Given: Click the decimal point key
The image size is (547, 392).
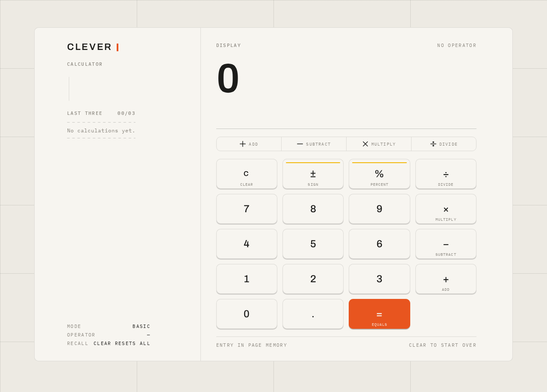Looking at the screenshot, I should 313,314.
